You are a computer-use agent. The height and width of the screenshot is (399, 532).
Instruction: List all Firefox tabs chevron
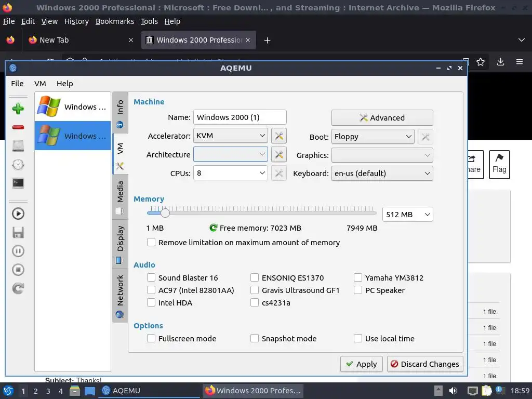click(522, 40)
